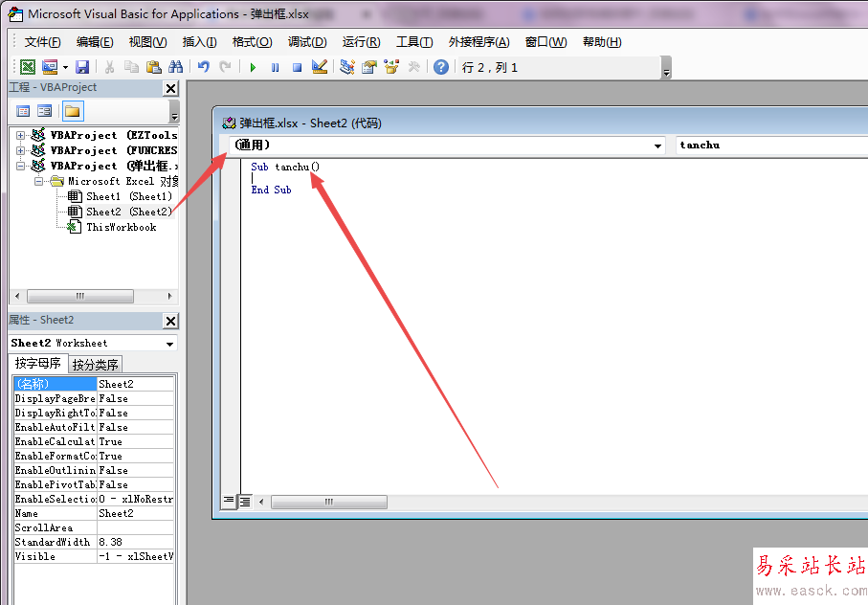Click the Paste clipboard icon

[153, 67]
